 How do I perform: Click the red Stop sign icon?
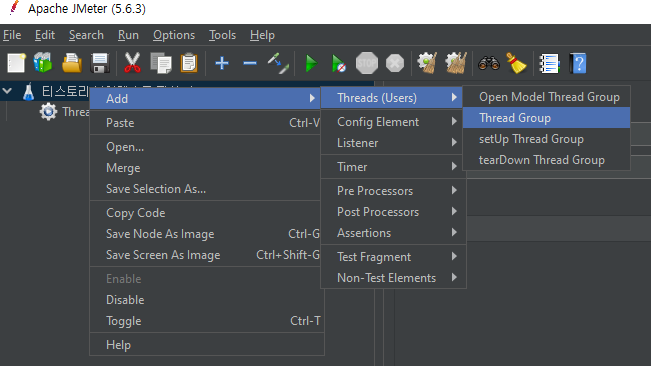click(367, 63)
